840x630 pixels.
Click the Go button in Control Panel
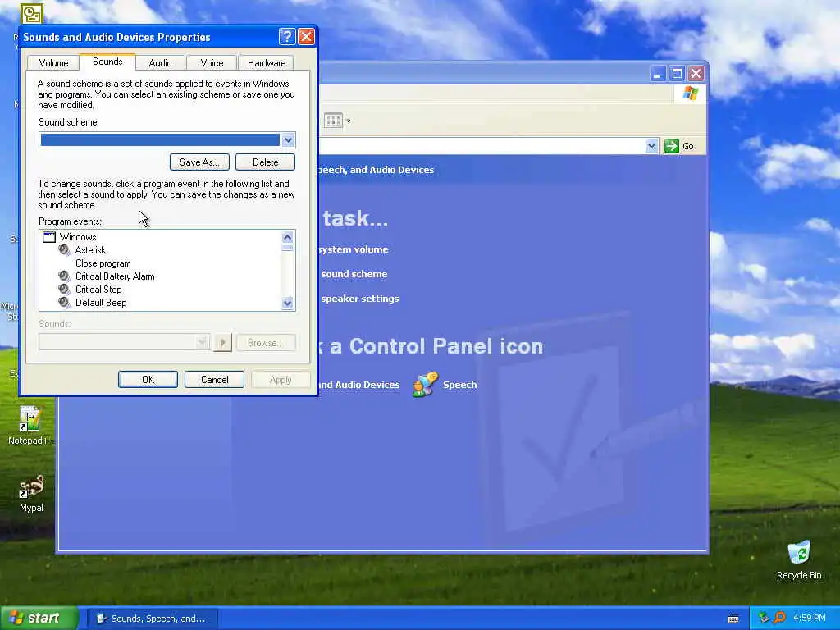tap(679, 146)
